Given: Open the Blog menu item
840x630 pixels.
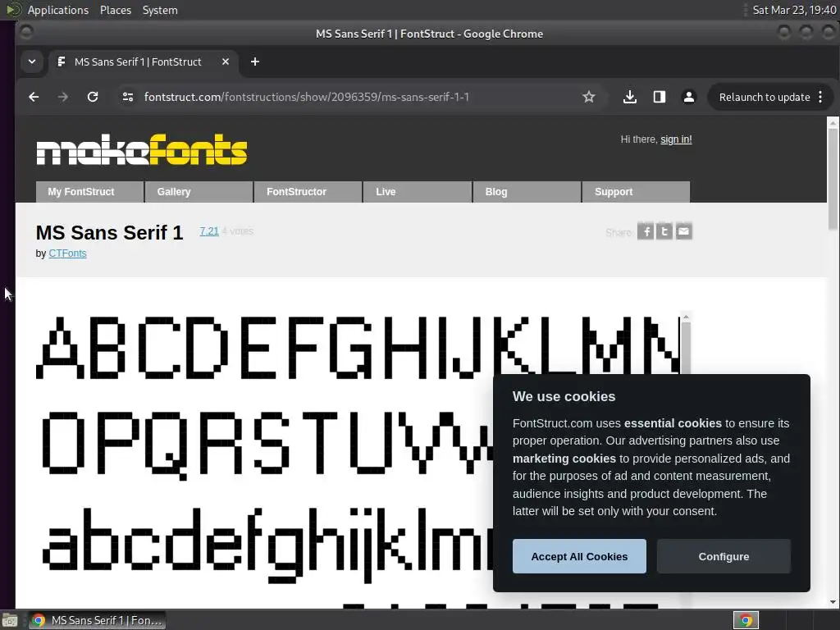Looking at the screenshot, I should point(527,192).
